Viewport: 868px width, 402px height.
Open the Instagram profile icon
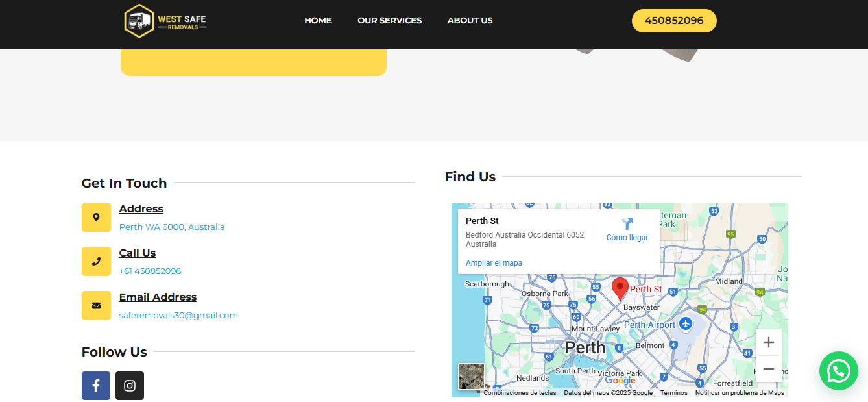(130, 386)
